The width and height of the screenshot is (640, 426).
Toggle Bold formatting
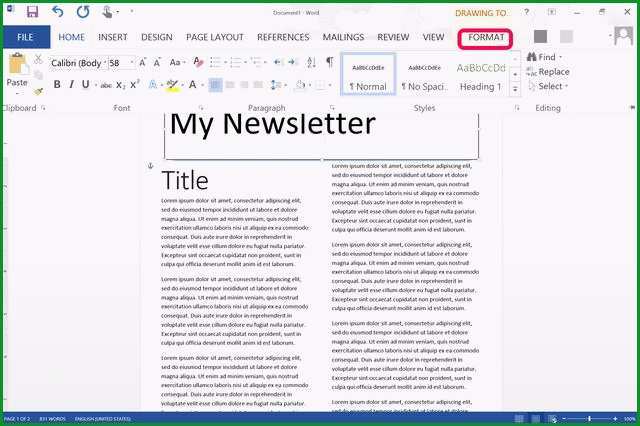57,84
